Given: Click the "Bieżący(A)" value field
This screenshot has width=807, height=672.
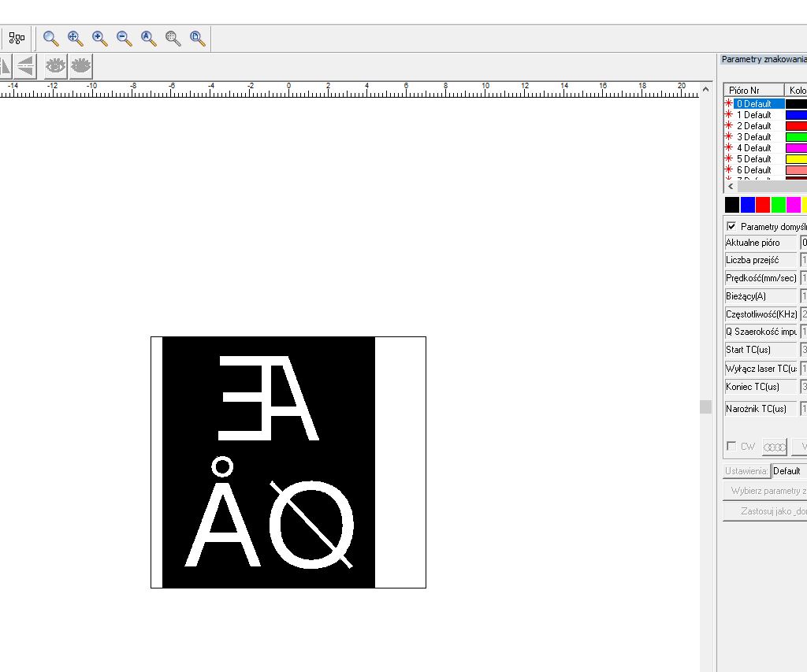Looking at the screenshot, I should click(803, 296).
